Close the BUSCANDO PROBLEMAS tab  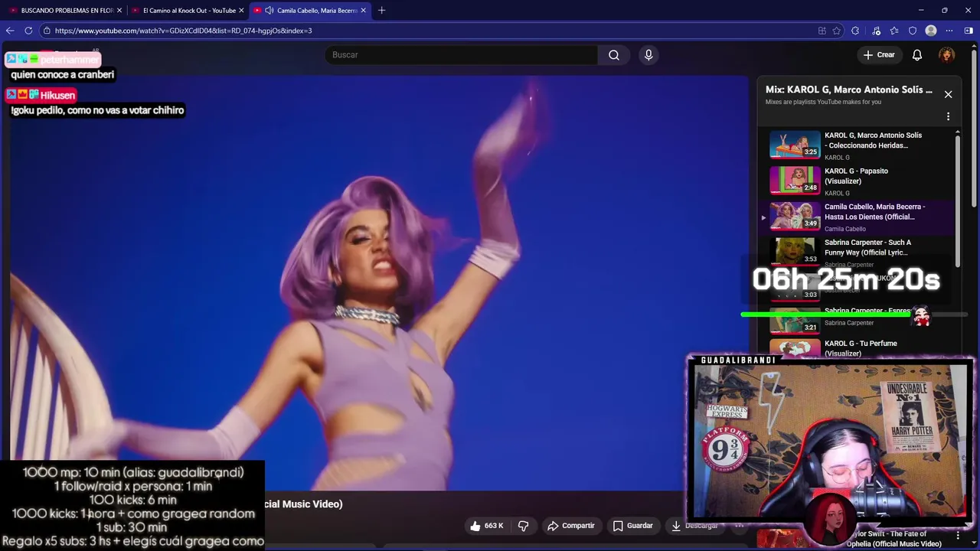pyautogui.click(x=119, y=11)
